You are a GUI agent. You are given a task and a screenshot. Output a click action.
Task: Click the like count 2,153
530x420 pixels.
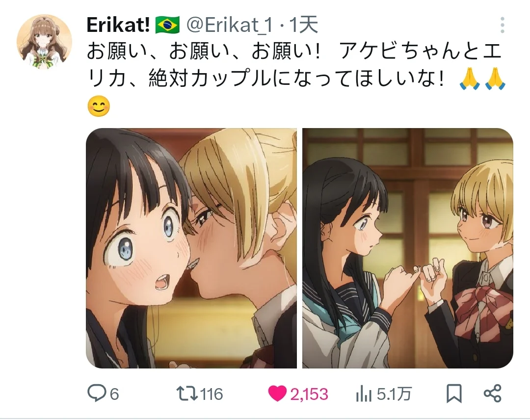[309, 394]
